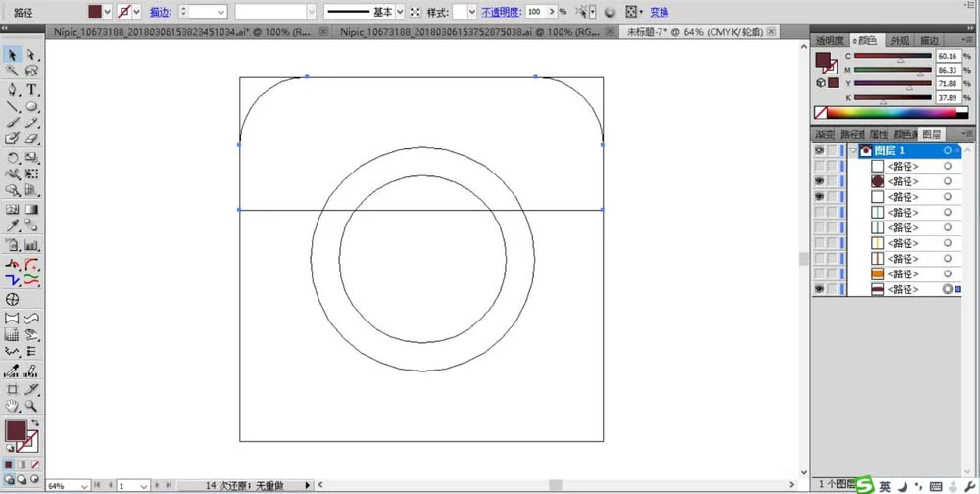Select the Pen tool in toolbox

tap(12, 89)
